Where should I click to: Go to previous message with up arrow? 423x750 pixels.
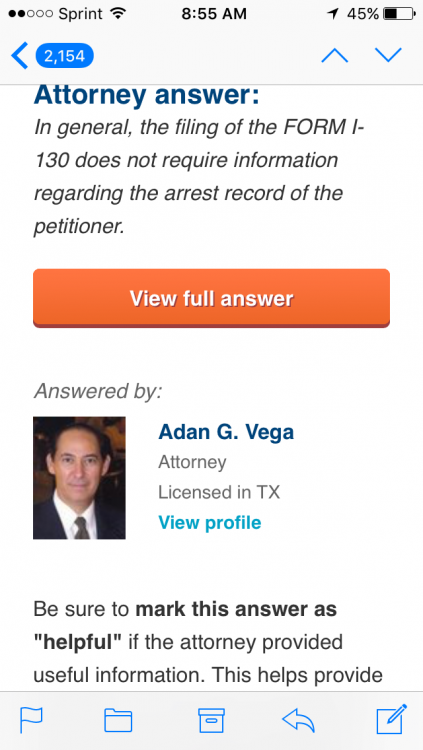334,56
